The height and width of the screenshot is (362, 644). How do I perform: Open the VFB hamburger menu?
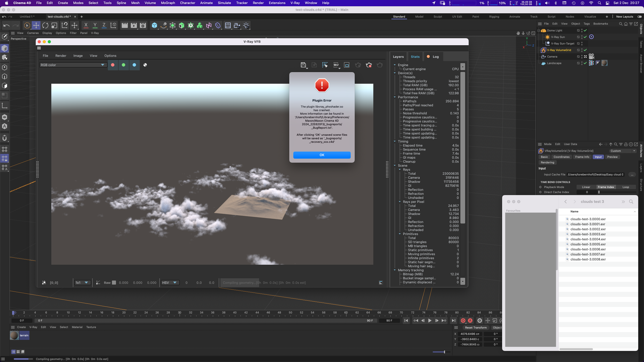tap(39, 48)
